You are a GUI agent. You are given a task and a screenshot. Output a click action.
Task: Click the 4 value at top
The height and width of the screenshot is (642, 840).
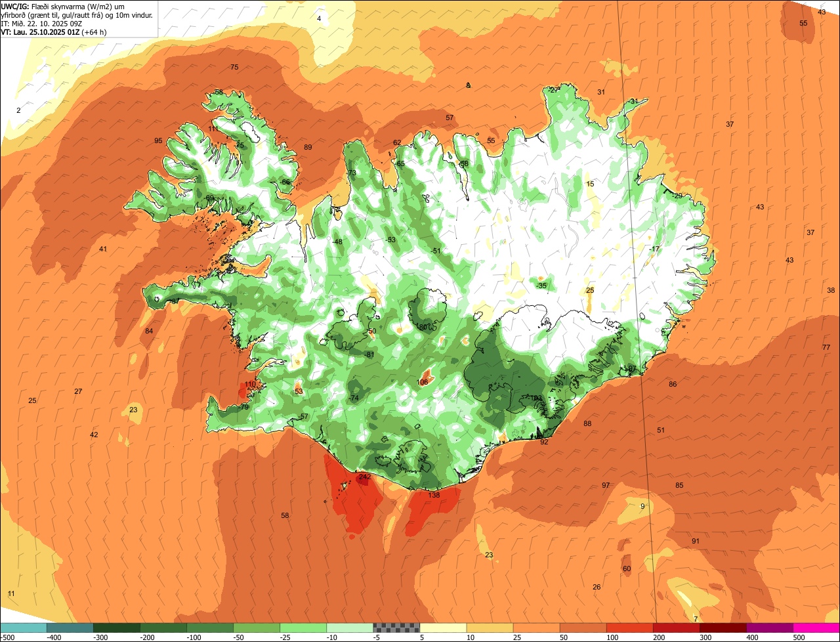[319, 18]
